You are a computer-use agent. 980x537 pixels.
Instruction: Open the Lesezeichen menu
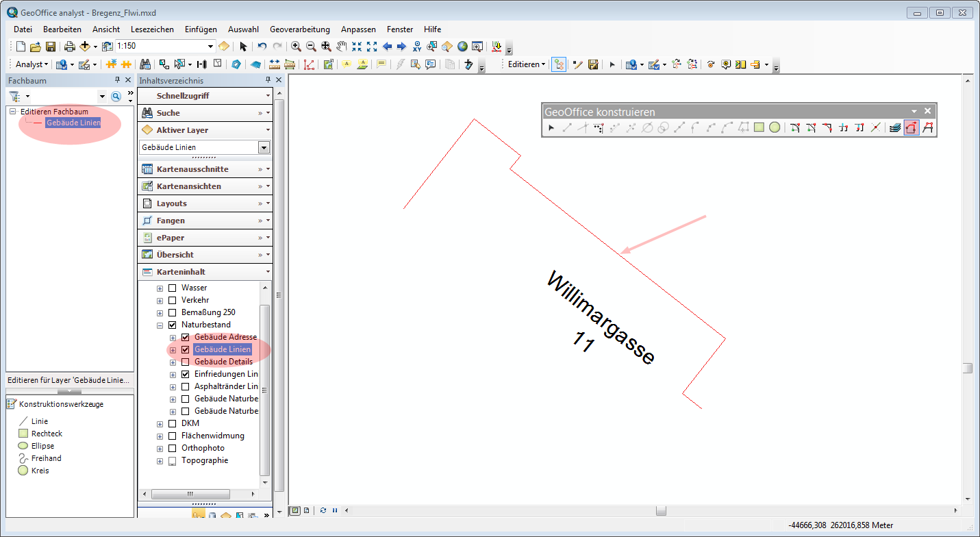tap(152, 29)
